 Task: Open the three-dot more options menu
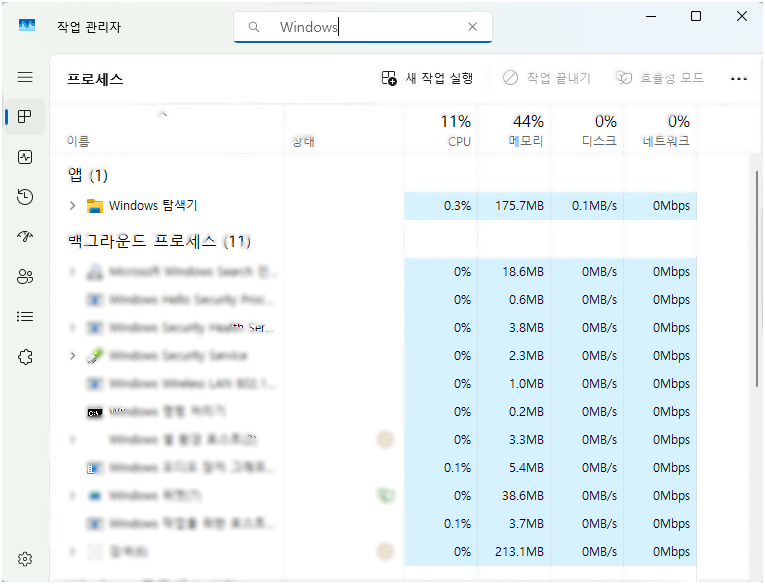pos(739,79)
